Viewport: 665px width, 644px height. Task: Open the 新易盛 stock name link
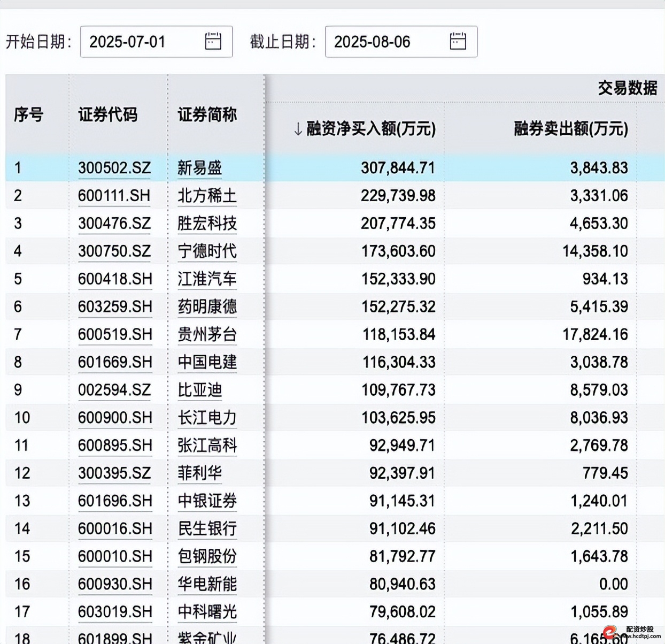pos(199,168)
